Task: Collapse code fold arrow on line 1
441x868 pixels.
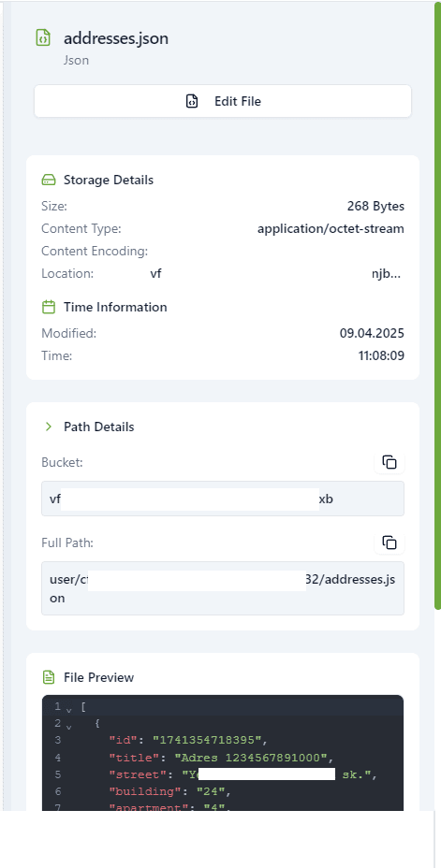Action: 69,709
